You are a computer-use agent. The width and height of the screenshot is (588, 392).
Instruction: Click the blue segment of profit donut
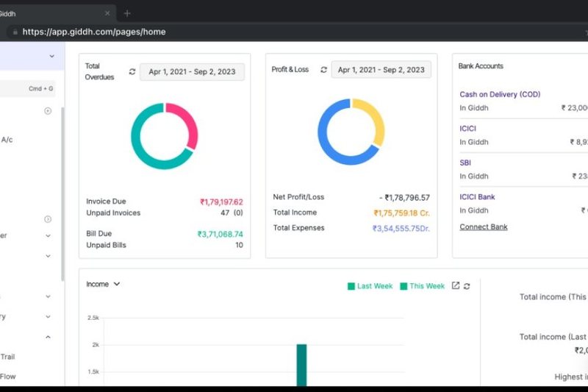[327, 144]
